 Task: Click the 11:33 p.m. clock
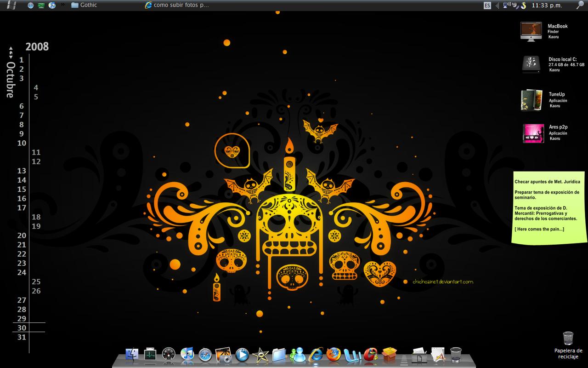pos(547,6)
